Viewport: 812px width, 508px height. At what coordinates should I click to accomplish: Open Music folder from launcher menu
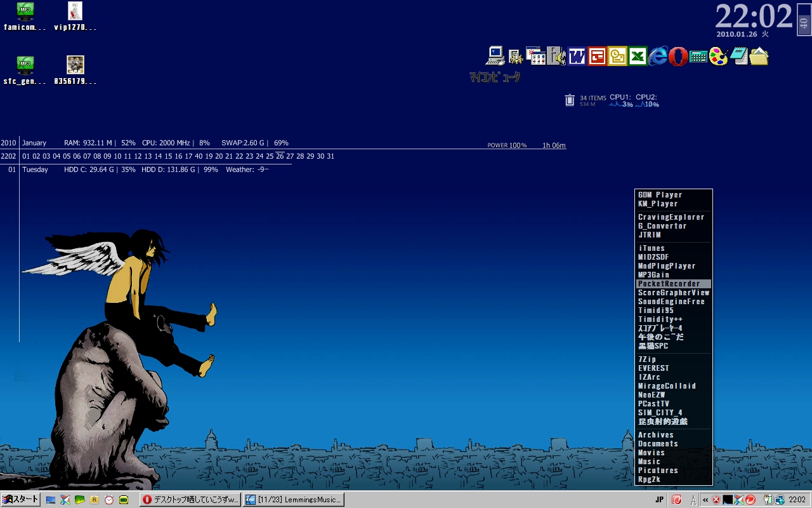click(674, 462)
